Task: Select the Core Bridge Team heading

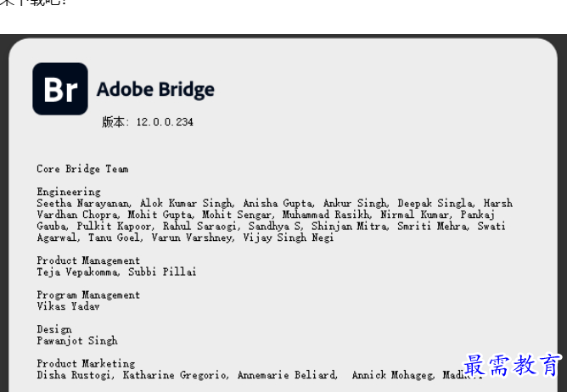Action: pos(82,169)
